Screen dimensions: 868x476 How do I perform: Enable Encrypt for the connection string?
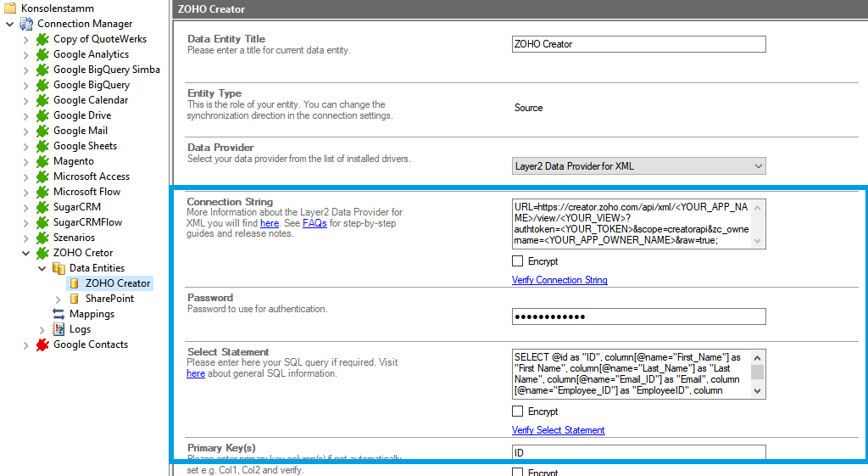pyautogui.click(x=518, y=261)
